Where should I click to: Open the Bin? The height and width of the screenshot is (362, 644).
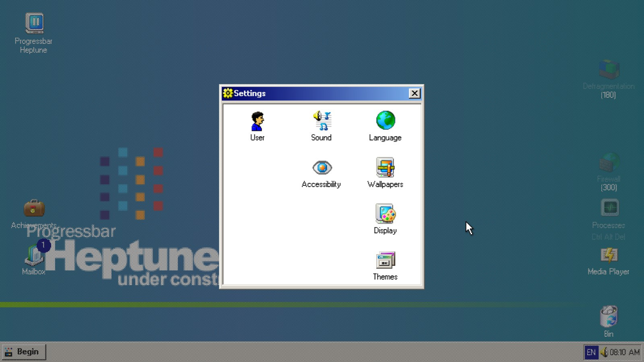609,318
